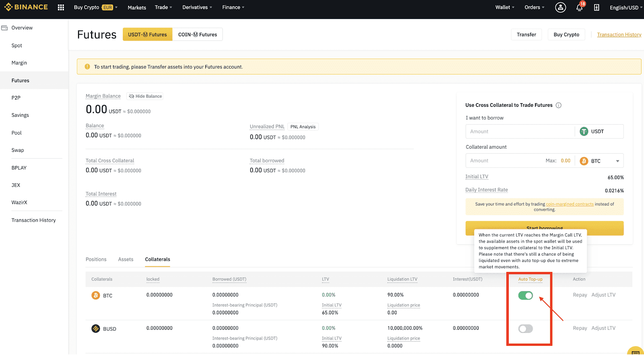Click the BTC icon in collaterals table
644x355 pixels.
tap(95, 295)
